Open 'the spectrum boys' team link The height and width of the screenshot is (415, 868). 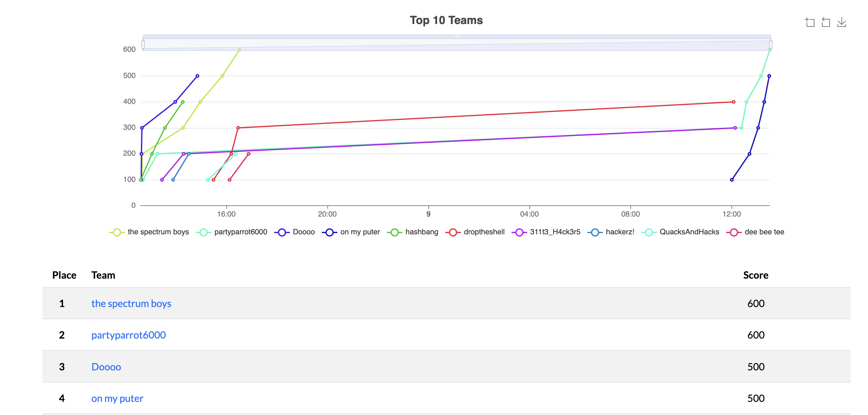point(131,303)
